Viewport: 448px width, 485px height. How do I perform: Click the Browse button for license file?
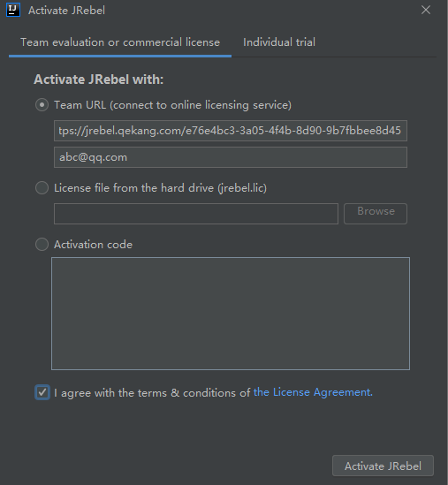376,214
